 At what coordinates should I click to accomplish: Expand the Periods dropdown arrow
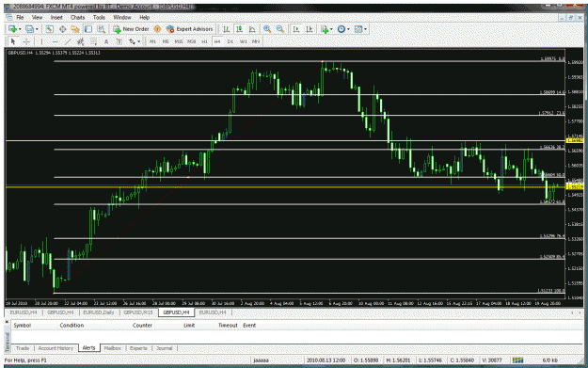tap(348, 29)
